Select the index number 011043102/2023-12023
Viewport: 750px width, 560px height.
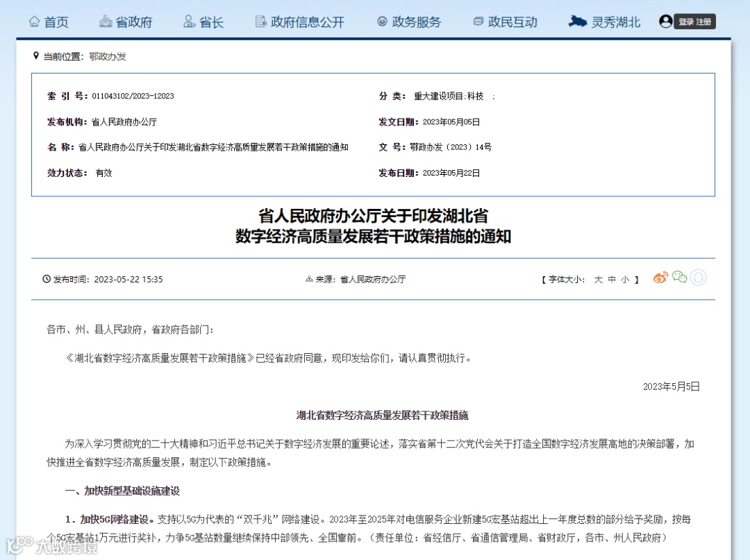coord(133,96)
